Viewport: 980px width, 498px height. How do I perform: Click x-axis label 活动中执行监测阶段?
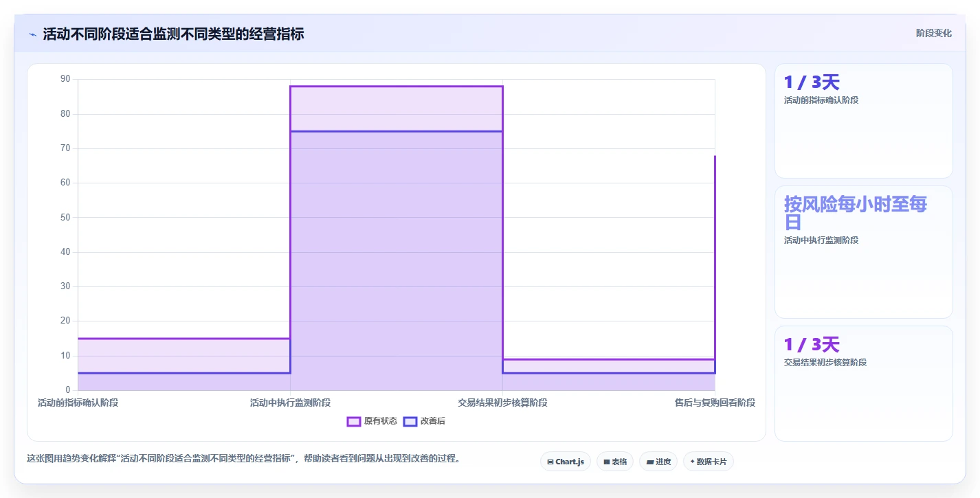pos(290,403)
